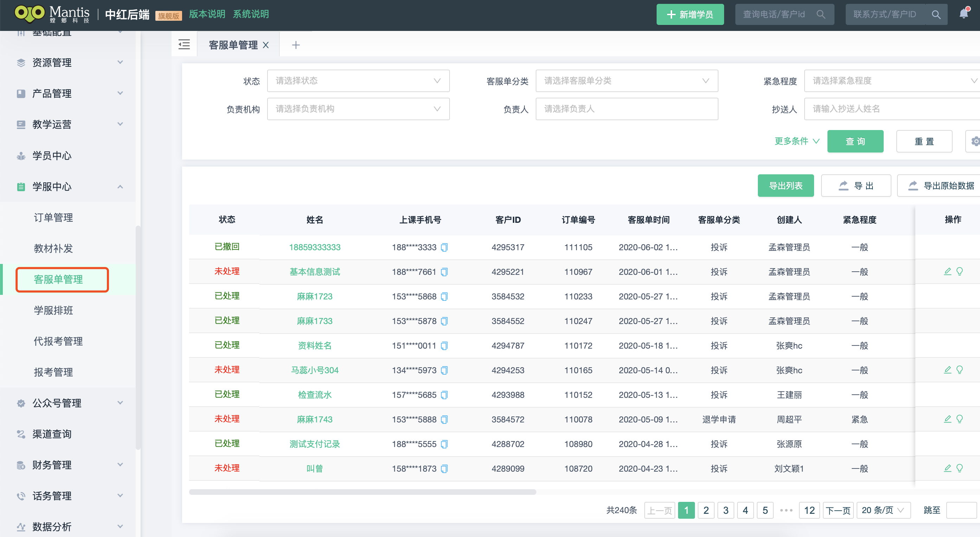Add a new tab with plus icon

coord(296,45)
